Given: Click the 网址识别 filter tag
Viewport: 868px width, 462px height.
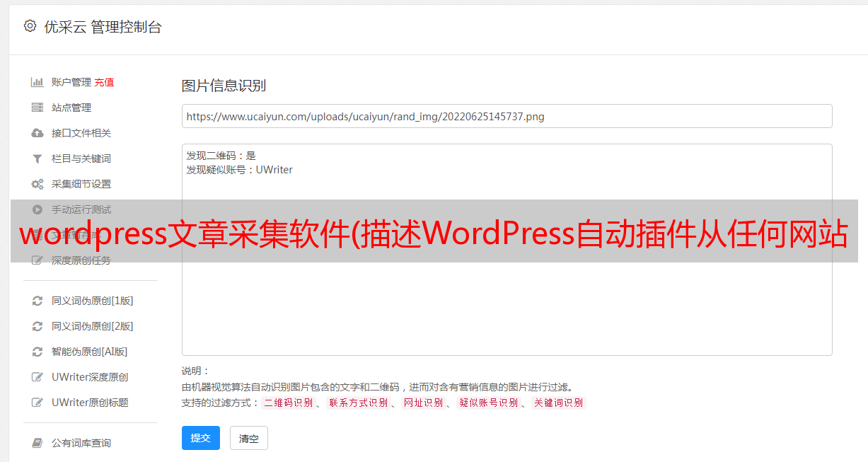Looking at the screenshot, I should [x=423, y=403].
